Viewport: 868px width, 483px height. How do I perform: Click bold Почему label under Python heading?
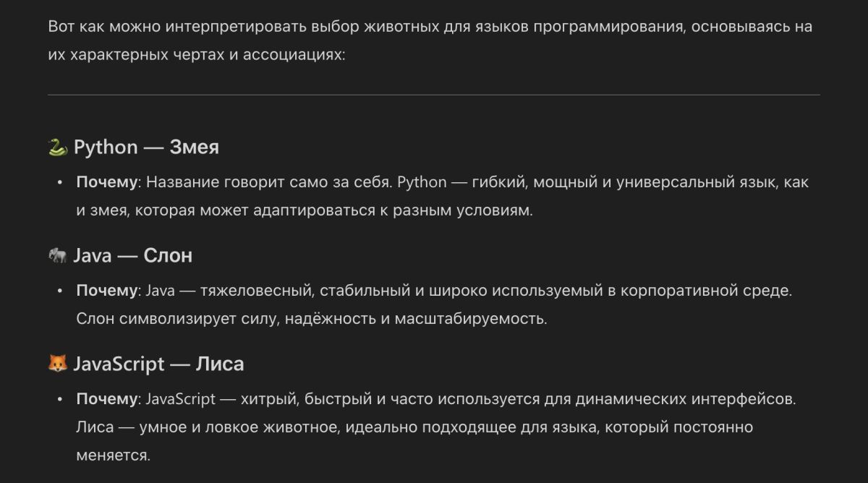[107, 182]
